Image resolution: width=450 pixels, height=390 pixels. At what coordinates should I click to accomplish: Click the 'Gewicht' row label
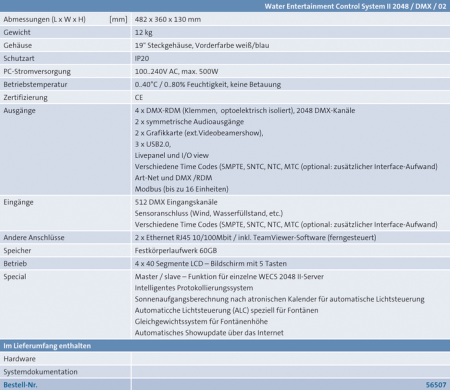pyautogui.click(x=17, y=32)
